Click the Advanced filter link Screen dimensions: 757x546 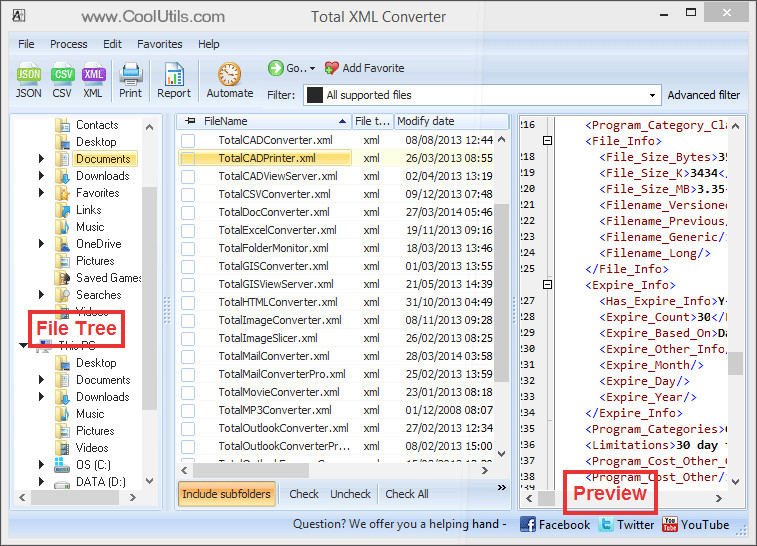point(703,95)
